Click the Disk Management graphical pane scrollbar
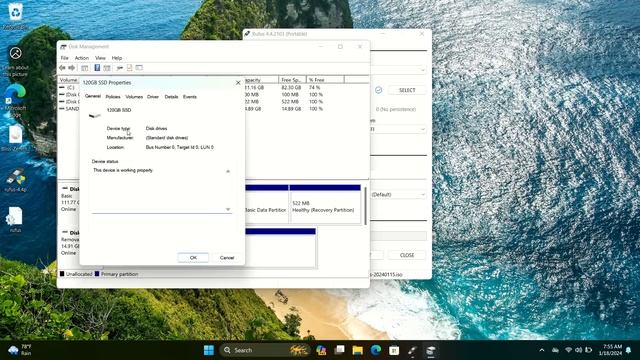The image size is (640, 360). click(x=365, y=206)
